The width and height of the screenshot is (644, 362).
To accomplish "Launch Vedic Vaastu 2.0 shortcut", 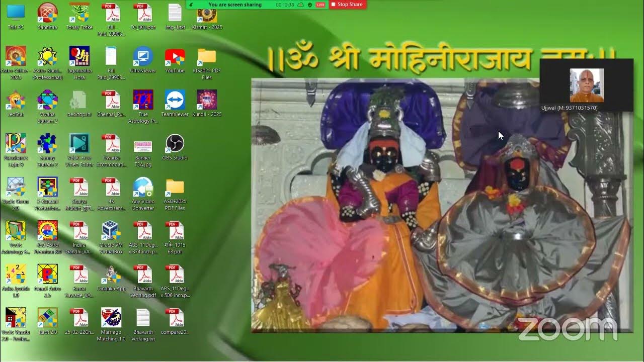I will (x=16, y=325).
